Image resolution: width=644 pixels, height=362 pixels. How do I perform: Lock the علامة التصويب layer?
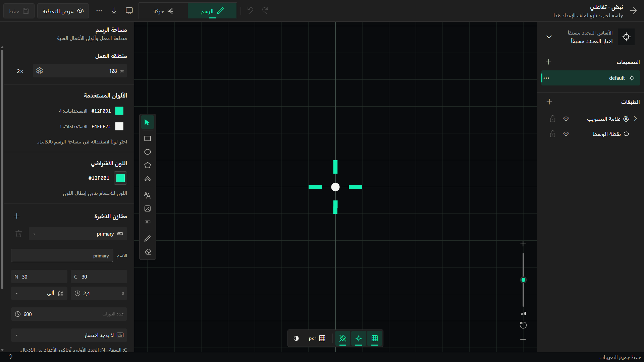[552, 119]
